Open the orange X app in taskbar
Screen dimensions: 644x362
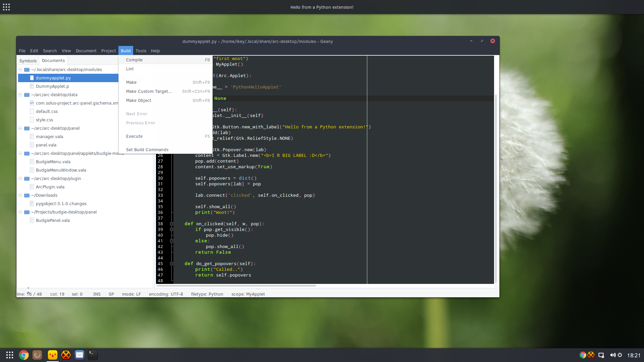click(66, 355)
